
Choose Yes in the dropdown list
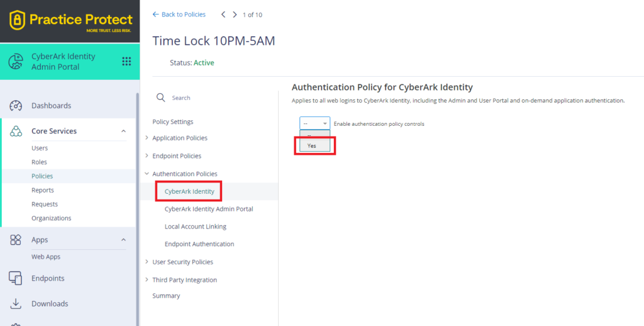[x=314, y=145]
